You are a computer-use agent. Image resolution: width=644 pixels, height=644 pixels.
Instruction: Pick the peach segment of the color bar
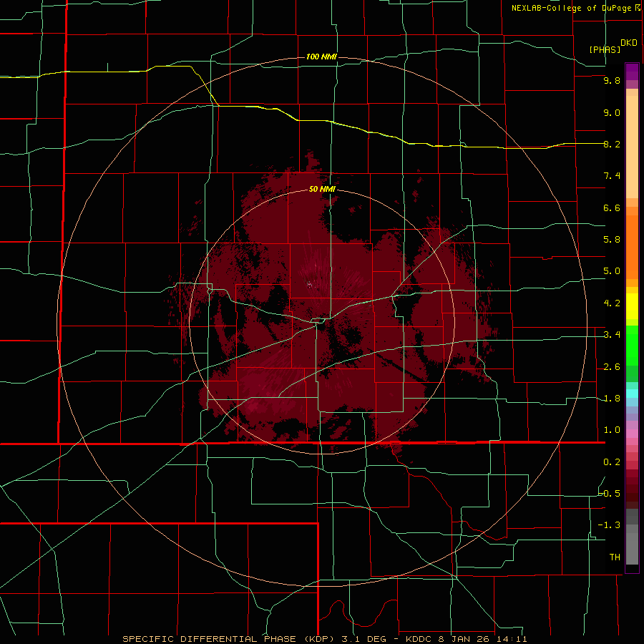pyautogui.click(x=632, y=147)
